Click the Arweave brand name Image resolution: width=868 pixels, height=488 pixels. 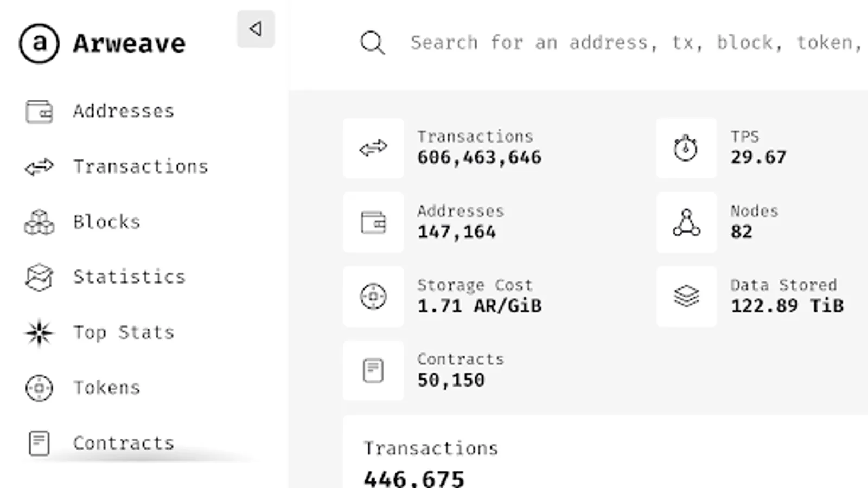point(129,43)
